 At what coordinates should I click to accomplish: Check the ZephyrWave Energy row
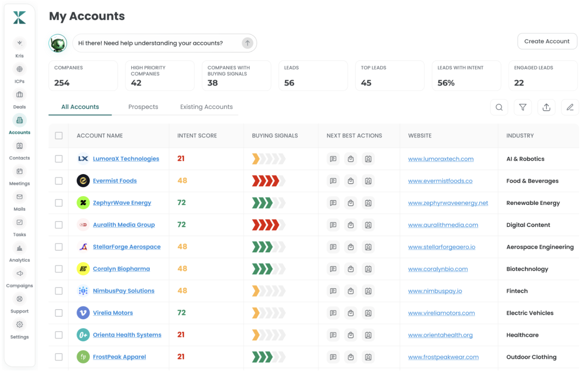[59, 203]
